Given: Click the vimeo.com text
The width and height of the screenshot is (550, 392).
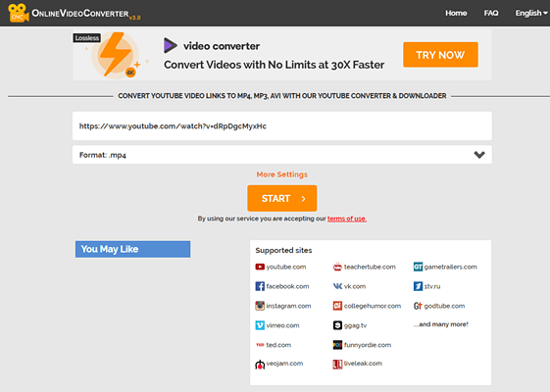Looking at the screenshot, I should click(x=282, y=325).
